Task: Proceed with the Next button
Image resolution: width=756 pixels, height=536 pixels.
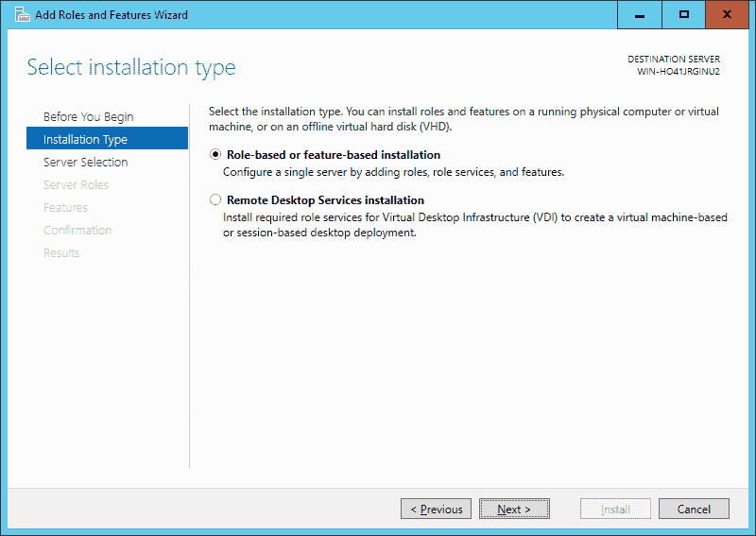Action: click(514, 509)
